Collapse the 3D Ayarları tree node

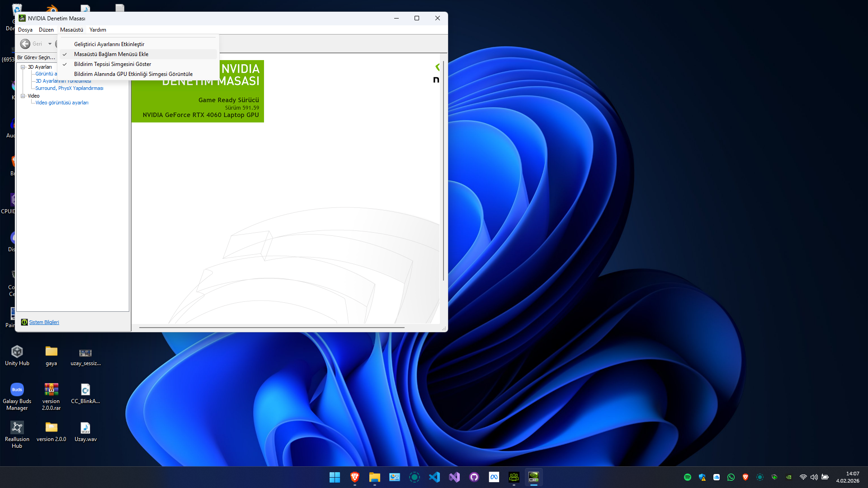point(23,67)
